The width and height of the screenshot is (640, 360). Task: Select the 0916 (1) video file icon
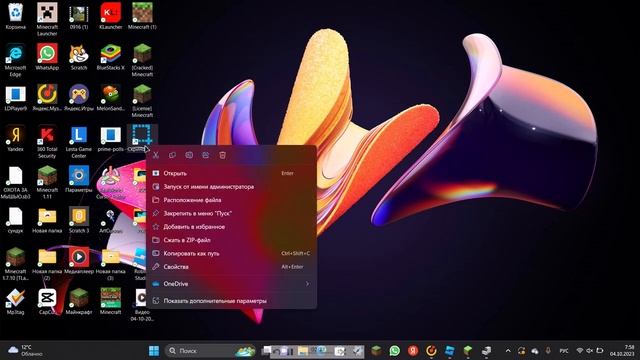79,16
